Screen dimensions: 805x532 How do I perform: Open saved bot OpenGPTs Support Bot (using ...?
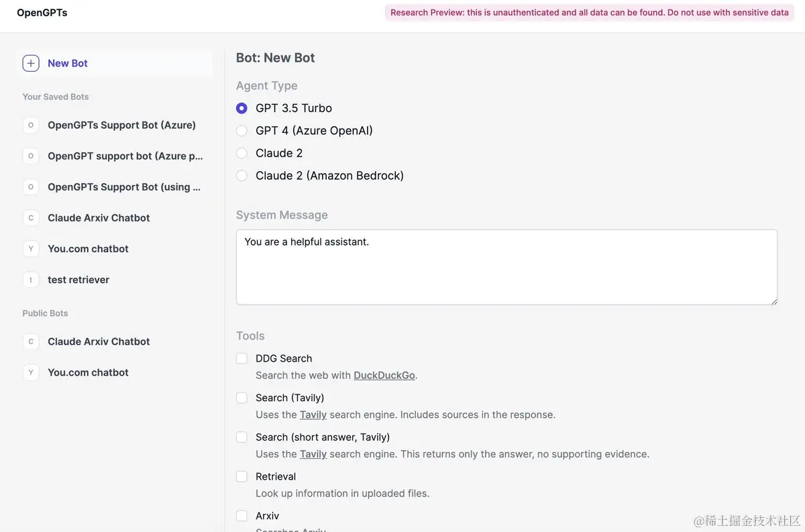click(x=115, y=187)
